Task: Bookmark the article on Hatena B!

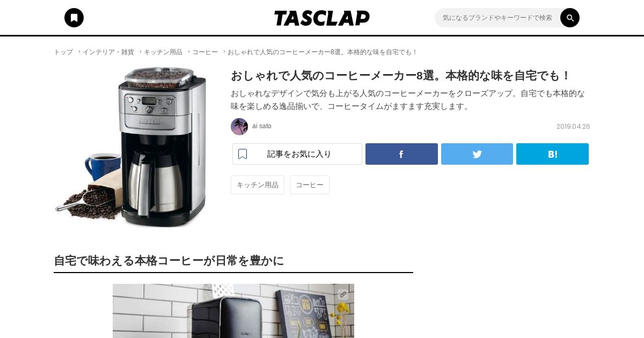Action: pyautogui.click(x=552, y=154)
